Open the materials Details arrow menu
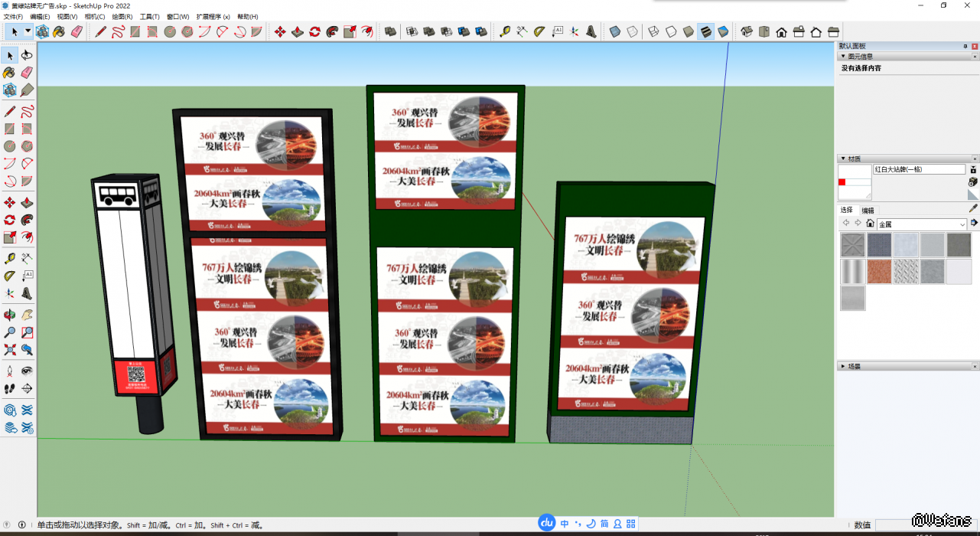 [974, 224]
